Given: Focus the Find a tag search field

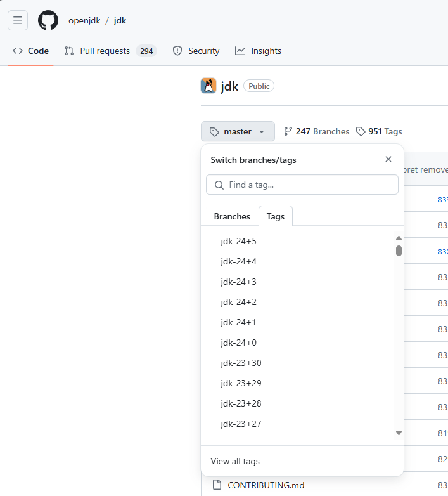Looking at the screenshot, I should pyautogui.click(x=302, y=185).
